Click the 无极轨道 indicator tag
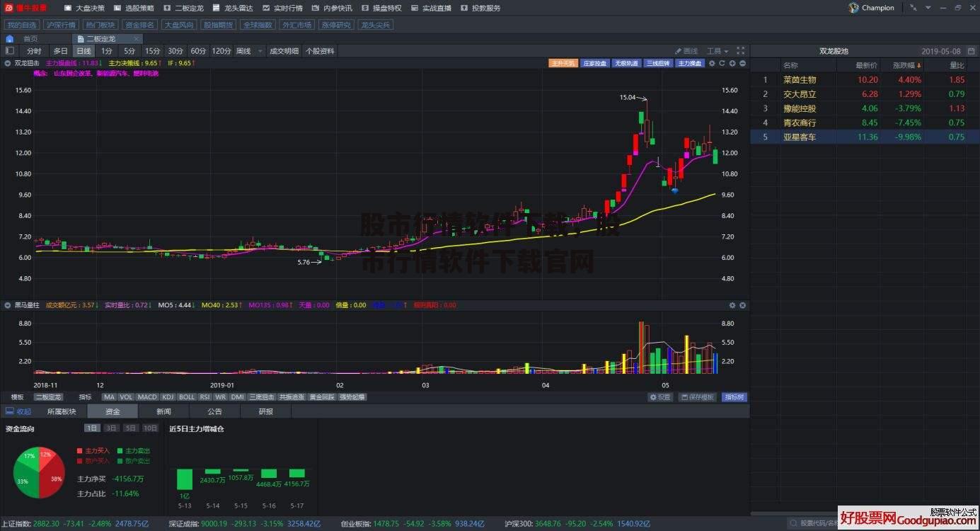The width and height of the screenshot is (980, 531). (626, 63)
